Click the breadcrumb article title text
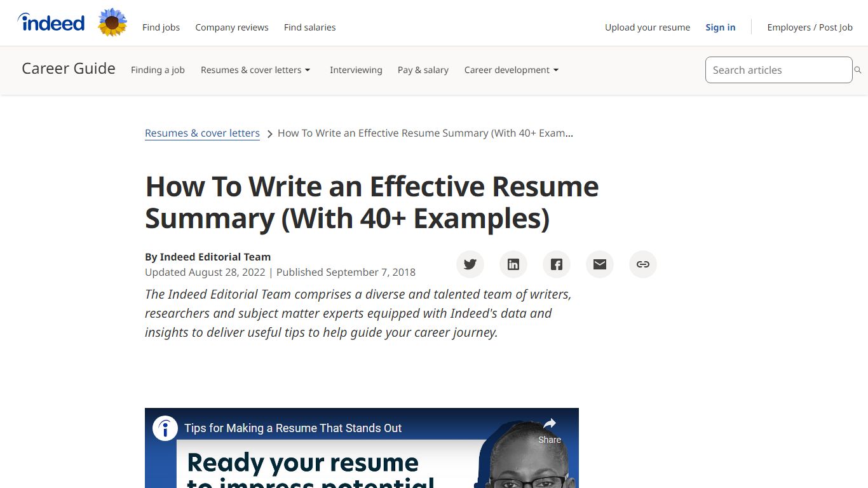Image resolution: width=868 pixels, height=488 pixels. pos(426,133)
